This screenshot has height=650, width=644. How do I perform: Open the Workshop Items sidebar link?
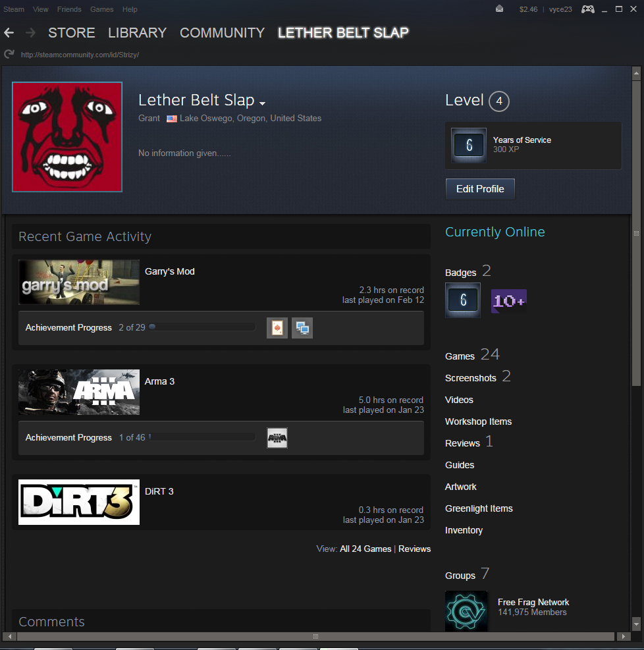point(478,421)
